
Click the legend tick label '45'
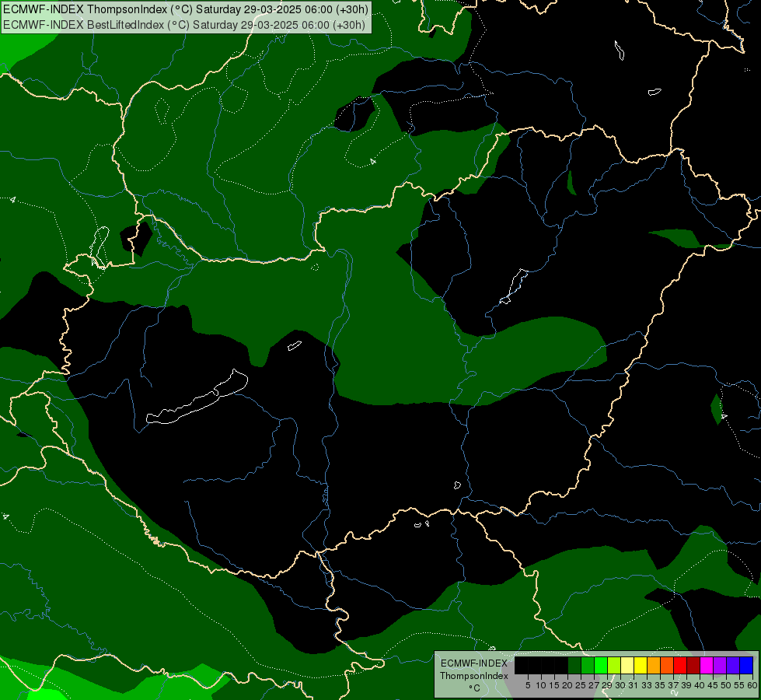[713, 685]
